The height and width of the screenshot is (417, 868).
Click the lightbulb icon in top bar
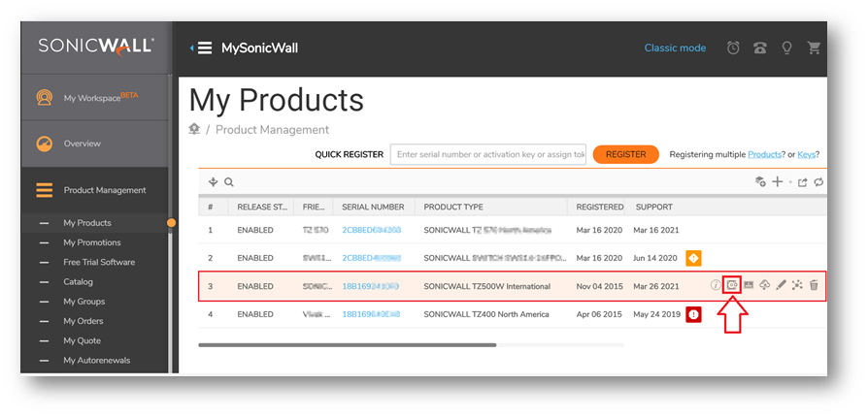pos(786,48)
